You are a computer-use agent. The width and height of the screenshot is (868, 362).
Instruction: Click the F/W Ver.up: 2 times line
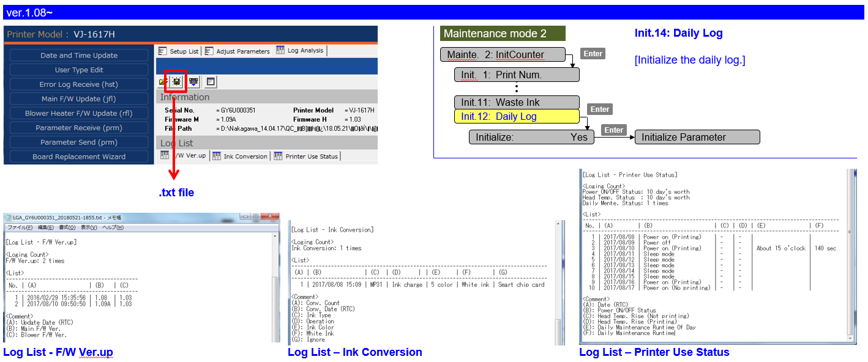point(35,260)
